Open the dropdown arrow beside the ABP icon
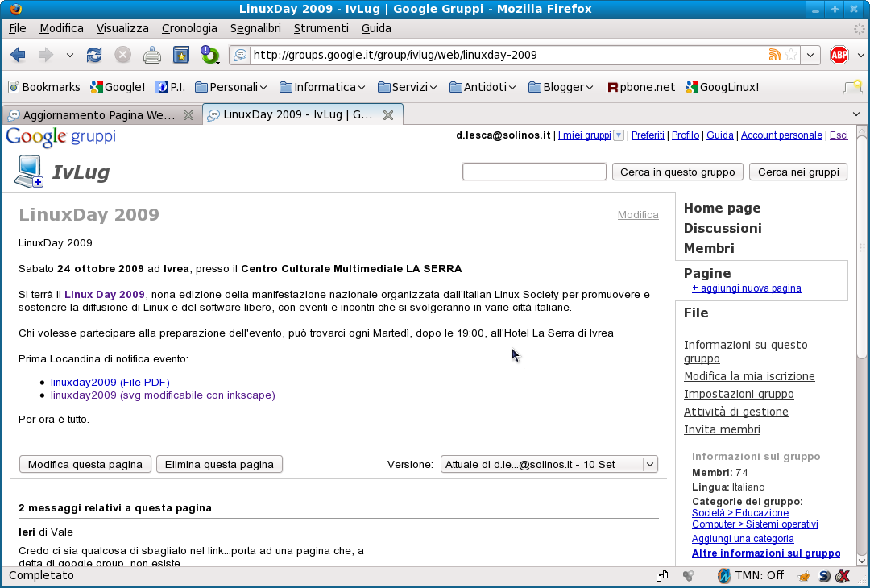Screen dimensions: 870x588 860,55
